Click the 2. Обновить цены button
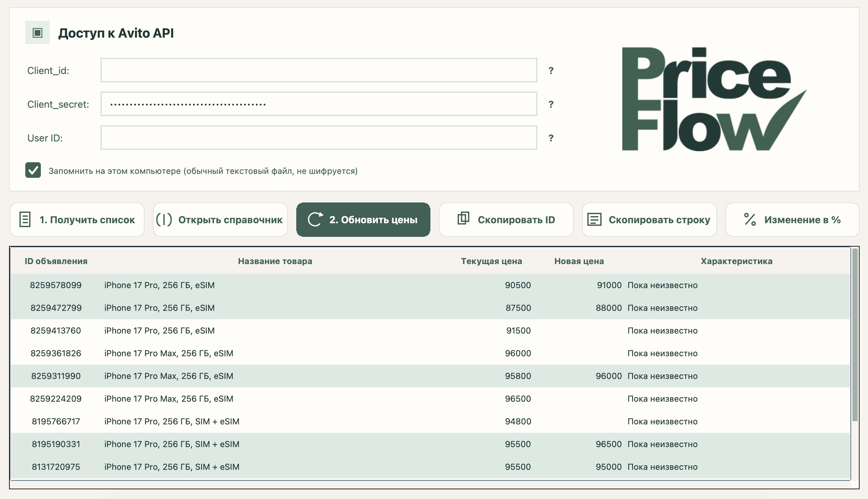The width and height of the screenshot is (868, 499). tap(363, 219)
